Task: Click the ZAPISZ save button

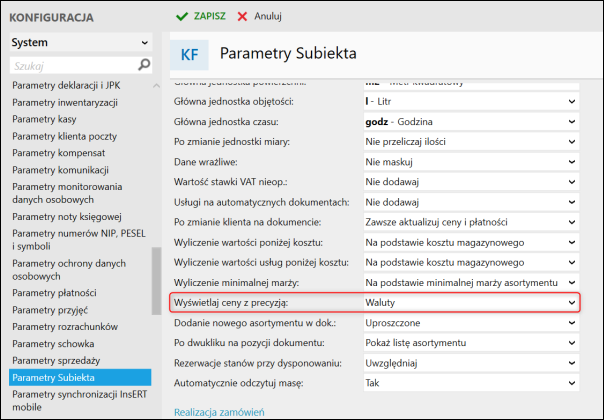Action: (x=201, y=16)
